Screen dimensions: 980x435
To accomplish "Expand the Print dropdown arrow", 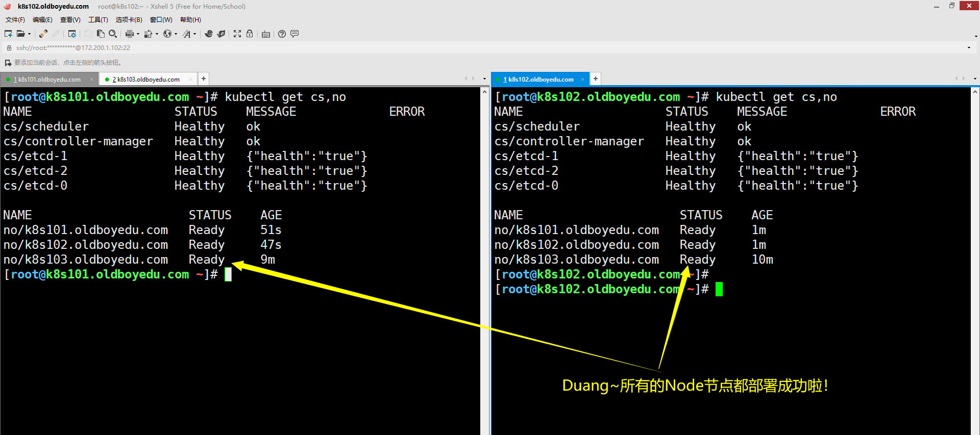I will coord(138,34).
